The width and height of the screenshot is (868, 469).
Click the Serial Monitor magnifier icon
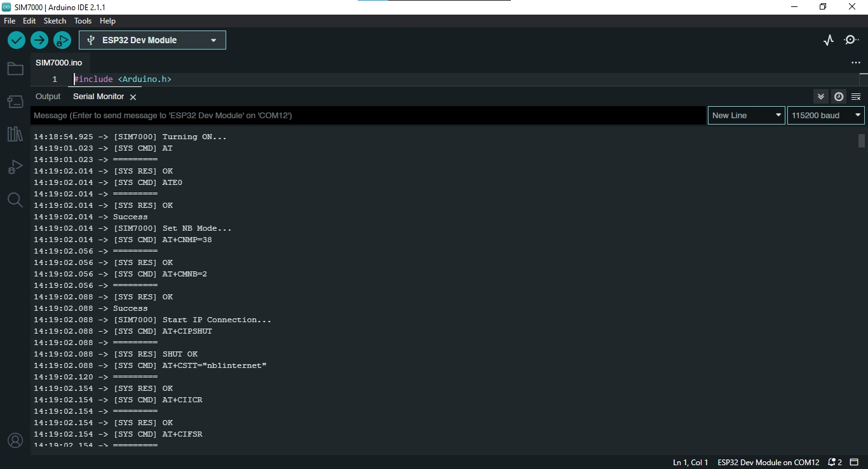coord(851,40)
